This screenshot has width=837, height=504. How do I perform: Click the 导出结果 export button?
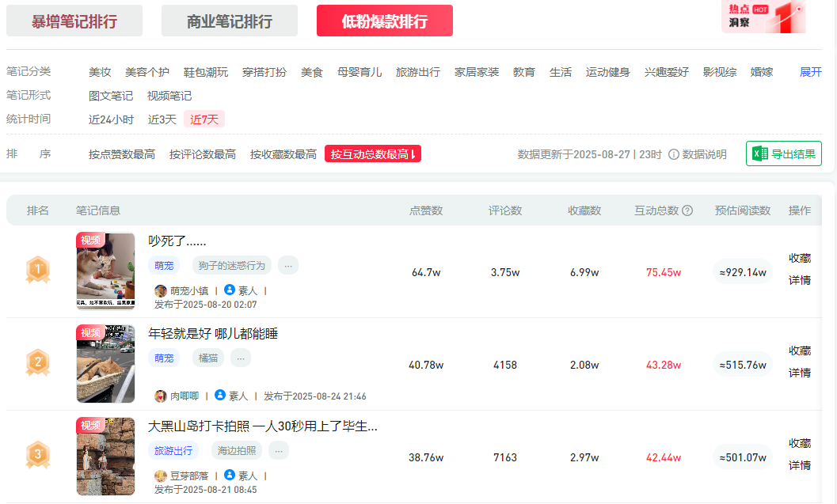click(x=784, y=153)
